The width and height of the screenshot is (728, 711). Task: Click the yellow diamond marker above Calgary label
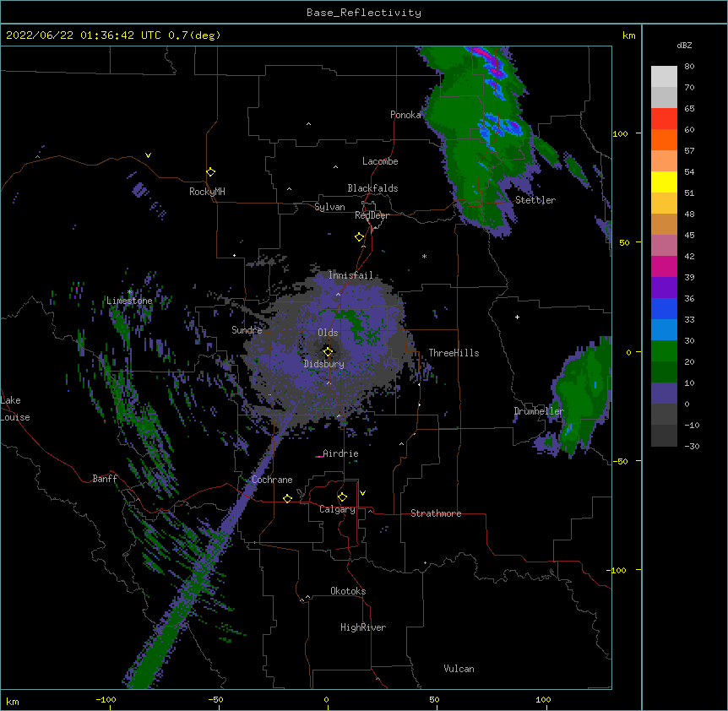point(342,497)
